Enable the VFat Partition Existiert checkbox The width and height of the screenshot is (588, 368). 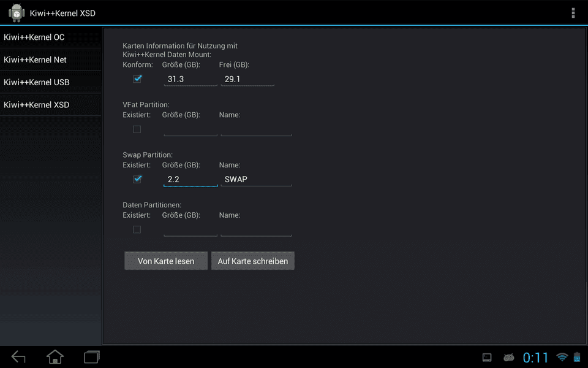click(137, 129)
